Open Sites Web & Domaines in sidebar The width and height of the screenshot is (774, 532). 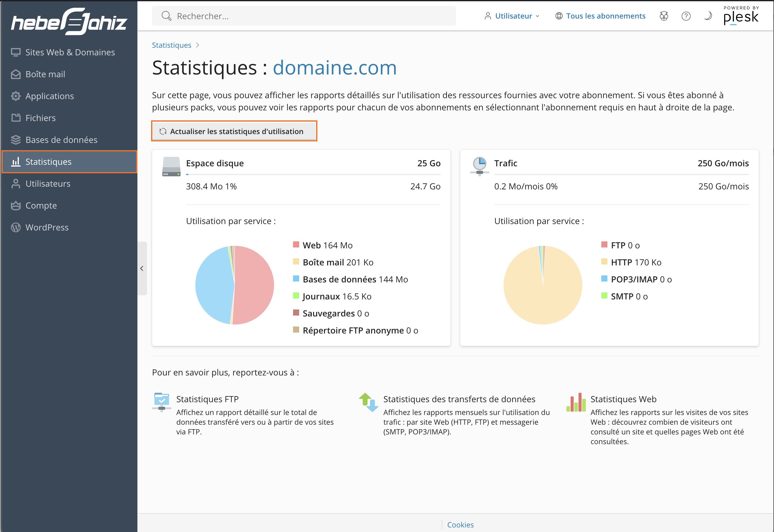tap(69, 52)
